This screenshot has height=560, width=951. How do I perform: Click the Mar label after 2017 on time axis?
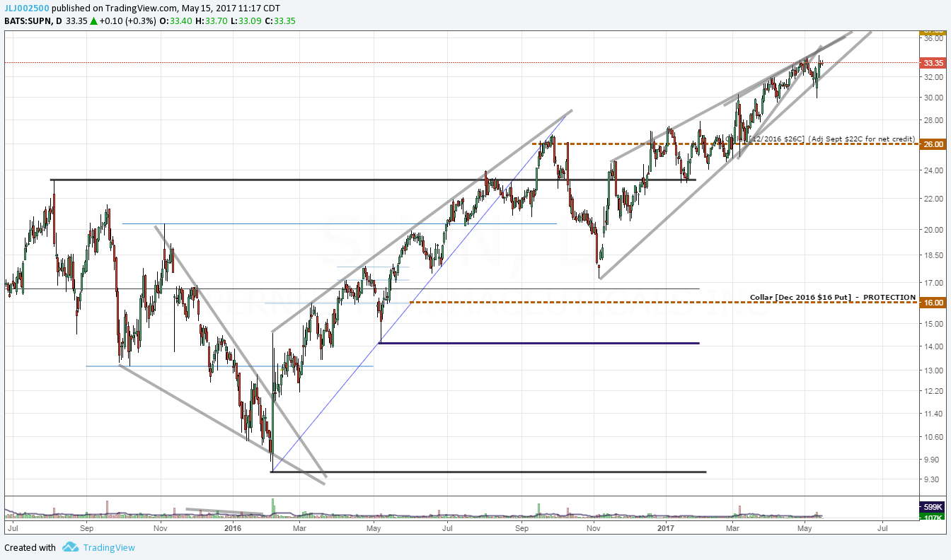[733, 527]
